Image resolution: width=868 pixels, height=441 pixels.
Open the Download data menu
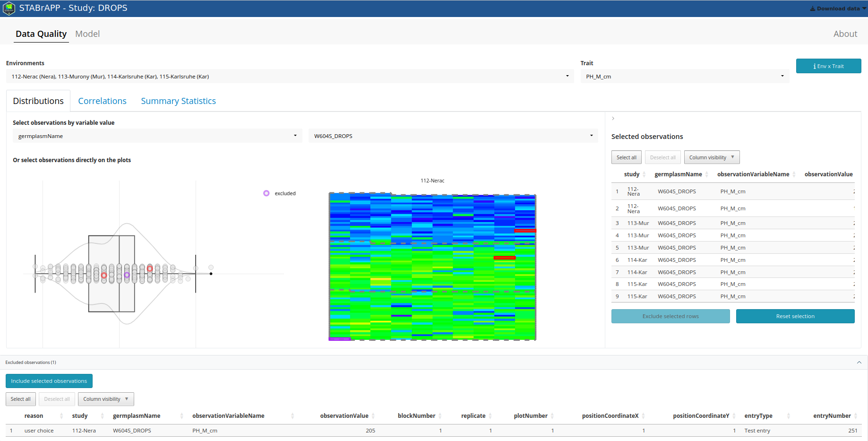tap(838, 9)
